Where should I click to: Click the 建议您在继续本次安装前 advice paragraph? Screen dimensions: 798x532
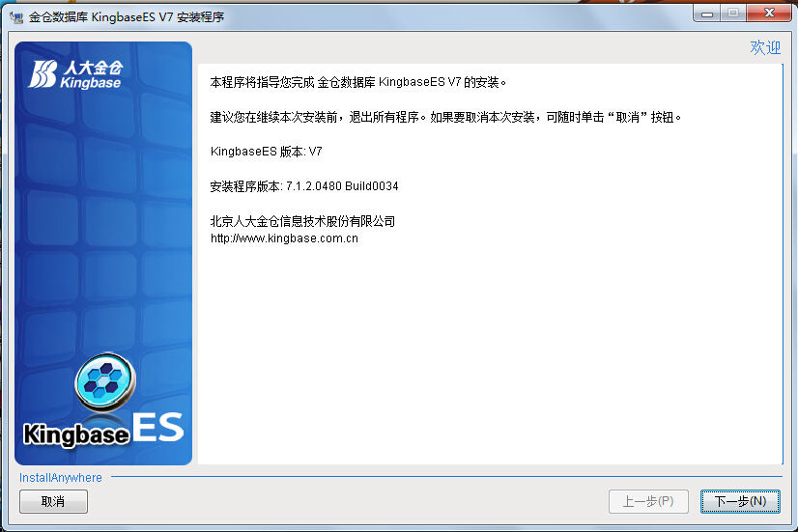click(445, 118)
